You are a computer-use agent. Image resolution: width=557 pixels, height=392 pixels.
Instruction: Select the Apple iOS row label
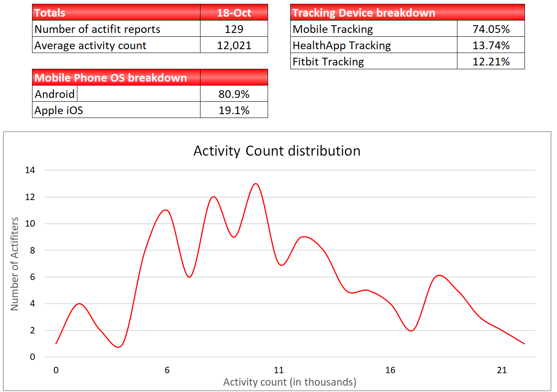coord(116,110)
